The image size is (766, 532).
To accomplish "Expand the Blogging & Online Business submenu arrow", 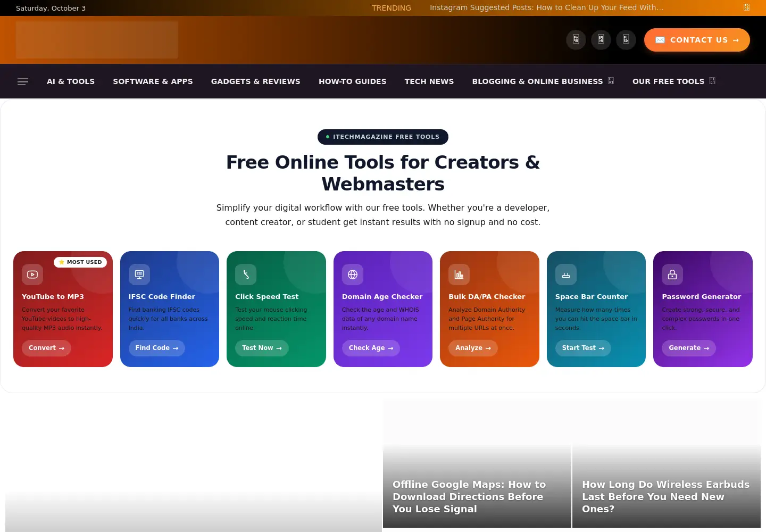I will point(611,81).
